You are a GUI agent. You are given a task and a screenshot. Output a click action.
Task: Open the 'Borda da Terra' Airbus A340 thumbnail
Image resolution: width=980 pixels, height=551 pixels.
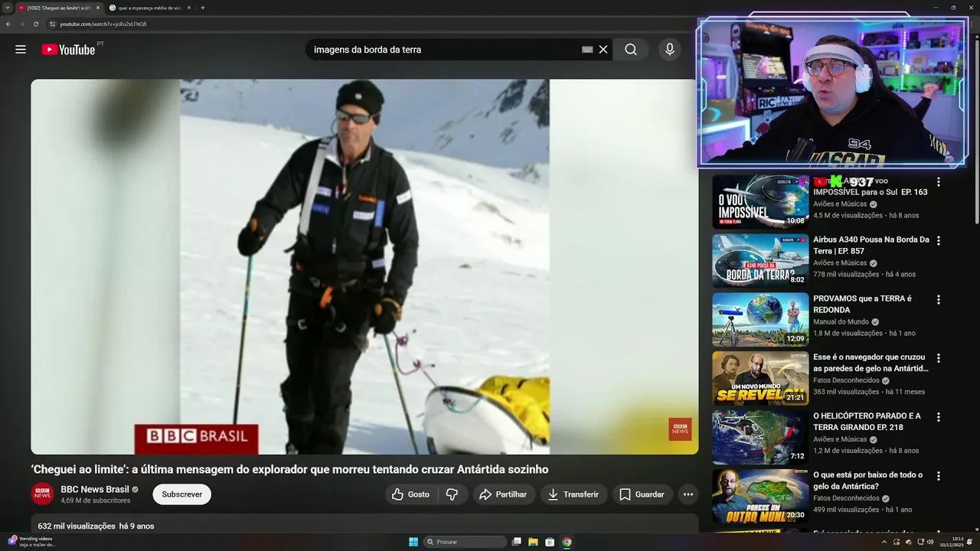pos(760,261)
